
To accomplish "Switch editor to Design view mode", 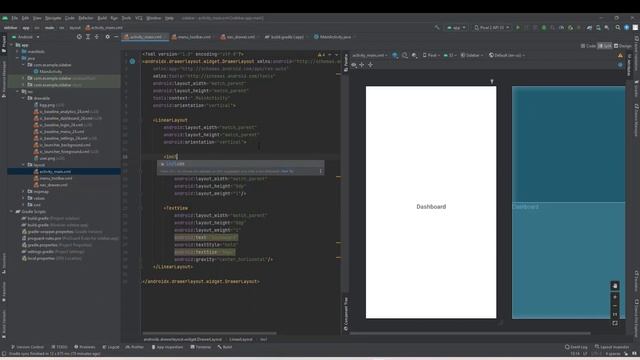I will point(622,46).
